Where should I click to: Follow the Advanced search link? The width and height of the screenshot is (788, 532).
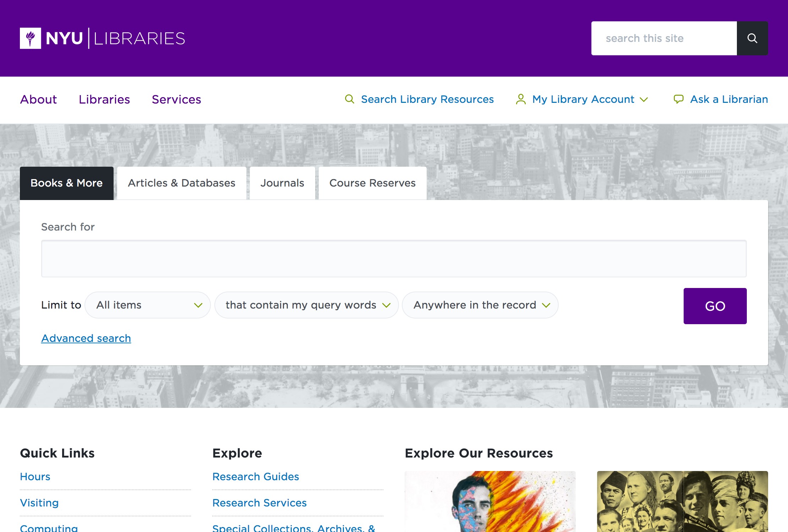point(86,338)
